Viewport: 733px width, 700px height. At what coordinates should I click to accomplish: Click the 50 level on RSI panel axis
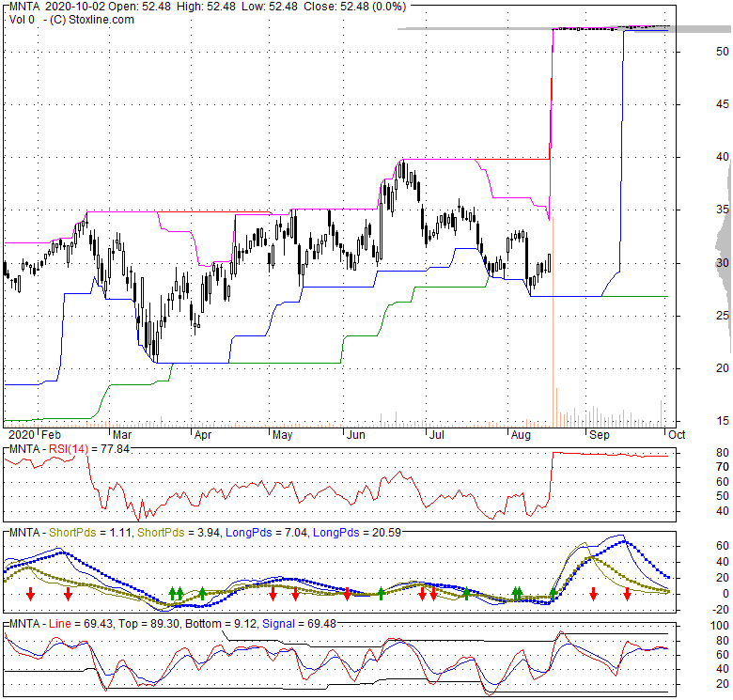(x=723, y=496)
